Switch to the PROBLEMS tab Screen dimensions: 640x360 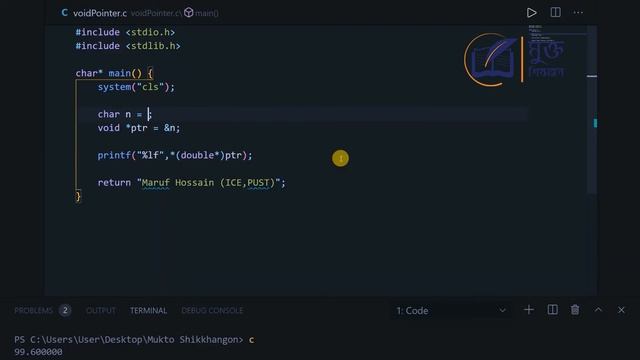(33, 311)
